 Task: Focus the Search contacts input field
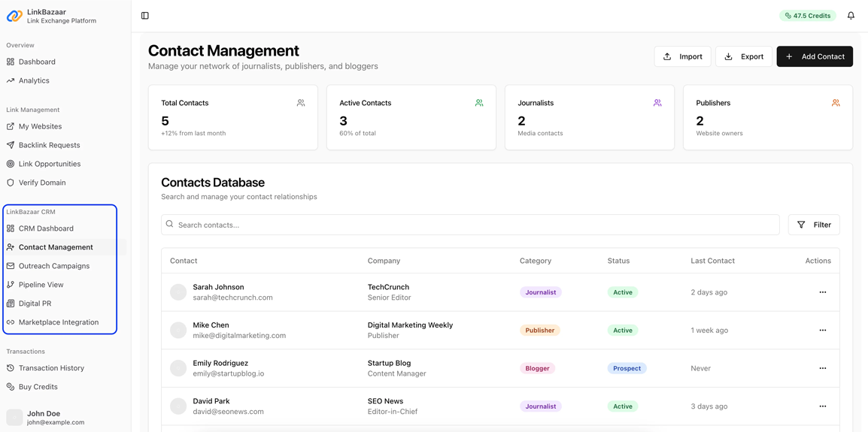pyautogui.click(x=470, y=225)
